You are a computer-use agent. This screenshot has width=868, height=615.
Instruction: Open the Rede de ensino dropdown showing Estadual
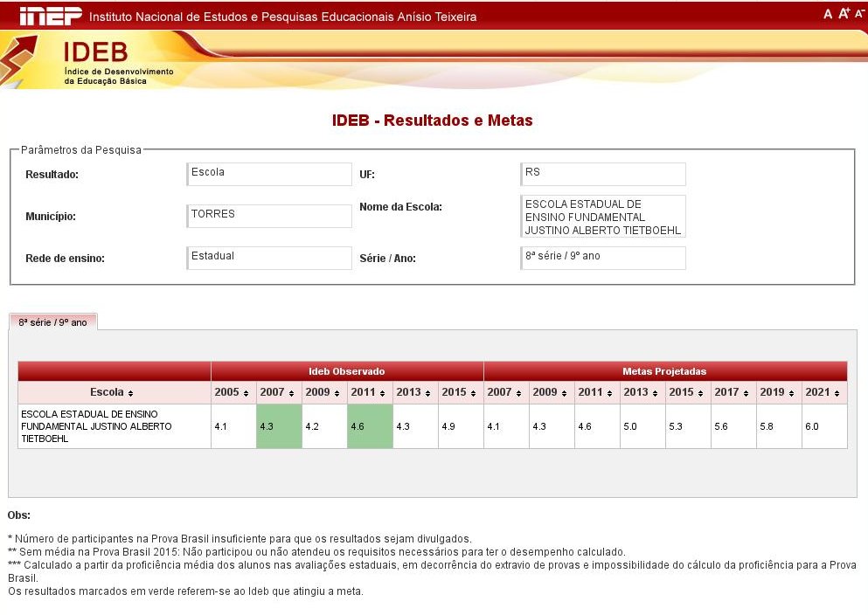coord(268,257)
